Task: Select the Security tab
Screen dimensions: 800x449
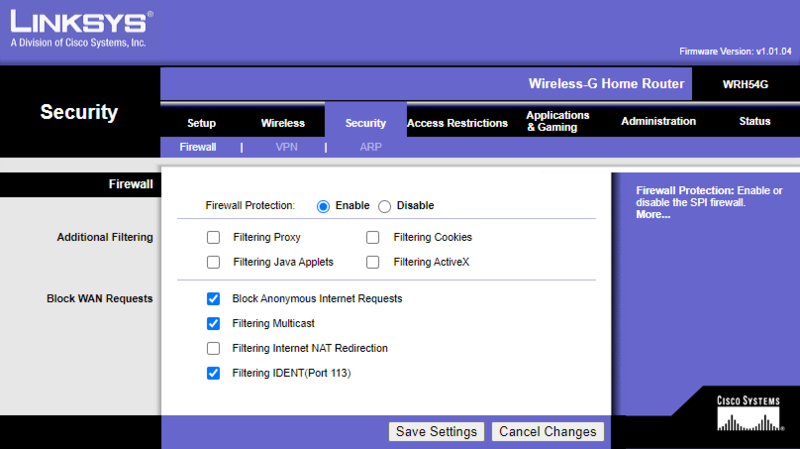Action: tap(365, 123)
